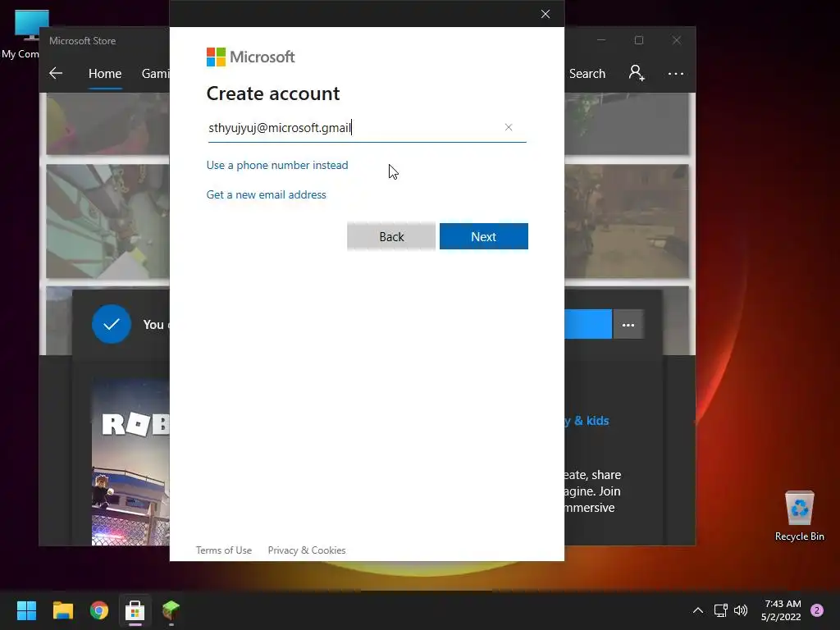Click Search in the Microsoft Store
This screenshot has width=840, height=630.
pyautogui.click(x=587, y=73)
